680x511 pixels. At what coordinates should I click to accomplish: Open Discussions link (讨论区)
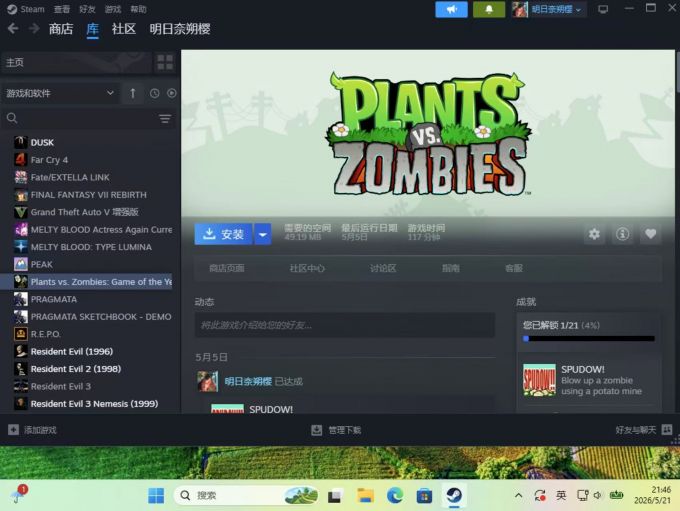pos(382,269)
